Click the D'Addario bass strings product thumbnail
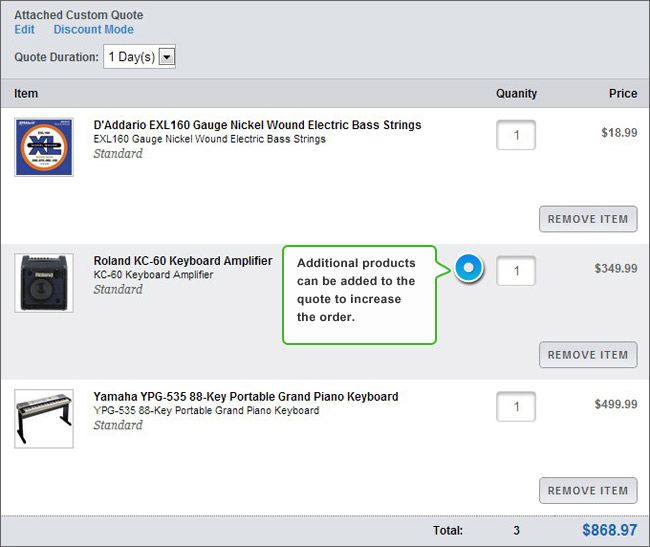650x547 pixels. (x=44, y=147)
